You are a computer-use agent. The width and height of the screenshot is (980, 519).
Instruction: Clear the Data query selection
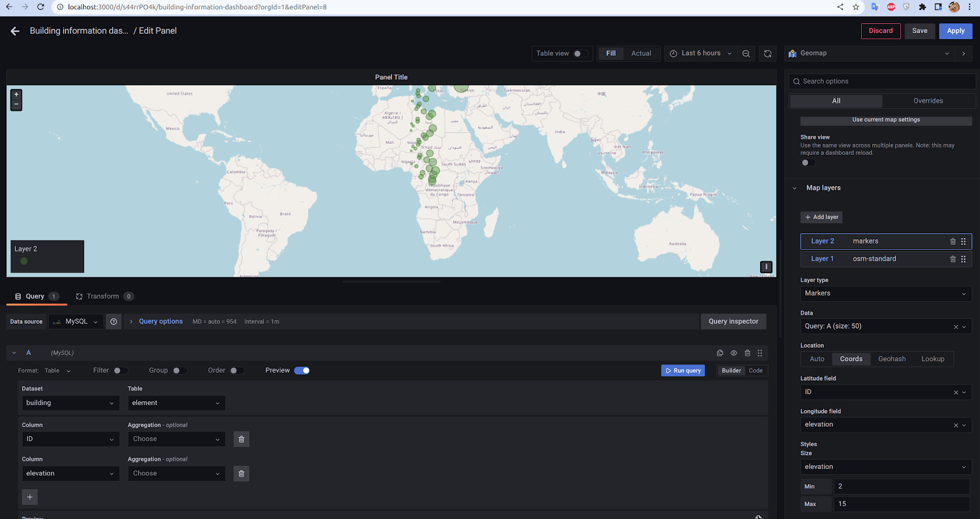[x=956, y=327]
